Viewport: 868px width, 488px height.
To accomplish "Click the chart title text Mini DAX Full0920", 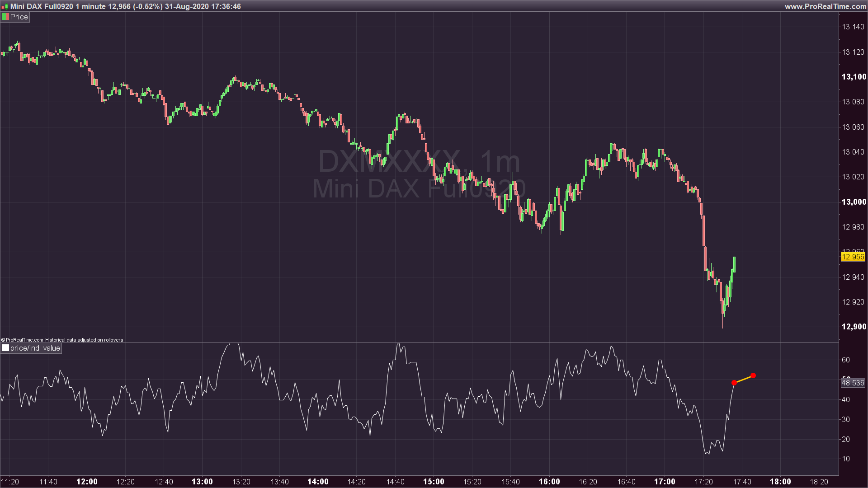I will [42, 6].
